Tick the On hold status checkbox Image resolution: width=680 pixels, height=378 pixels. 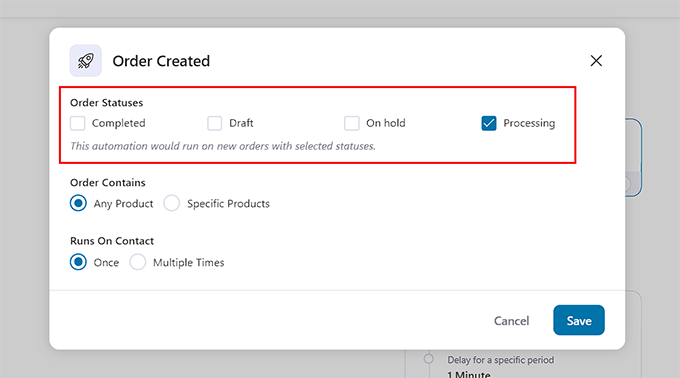352,123
